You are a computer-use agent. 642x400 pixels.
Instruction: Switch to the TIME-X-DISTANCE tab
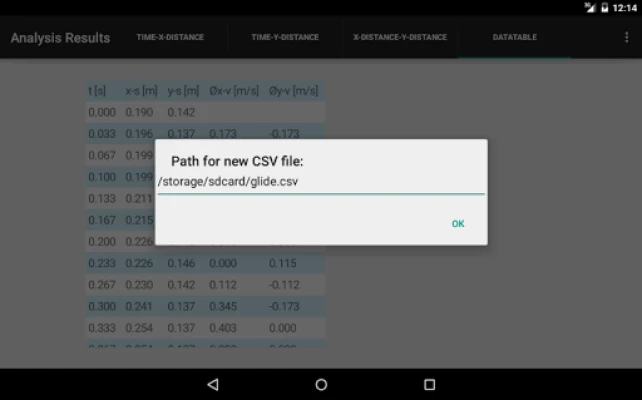[170, 38]
